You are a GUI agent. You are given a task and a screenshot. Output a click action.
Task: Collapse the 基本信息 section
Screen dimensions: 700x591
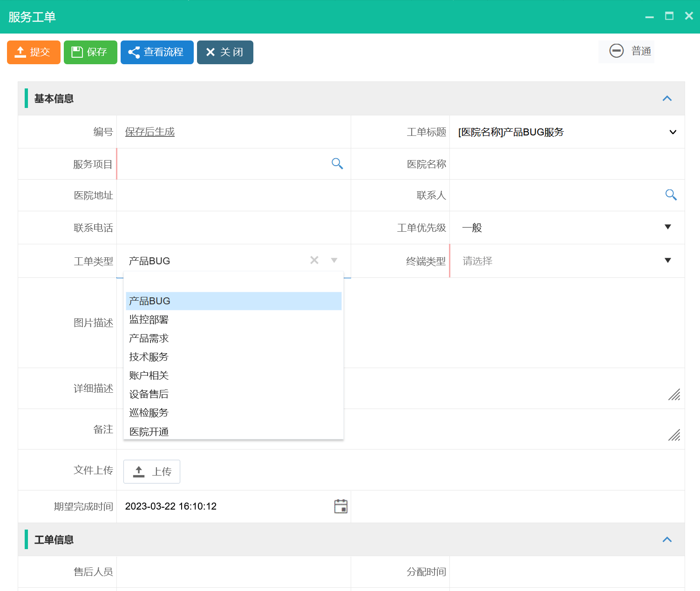point(667,99)
